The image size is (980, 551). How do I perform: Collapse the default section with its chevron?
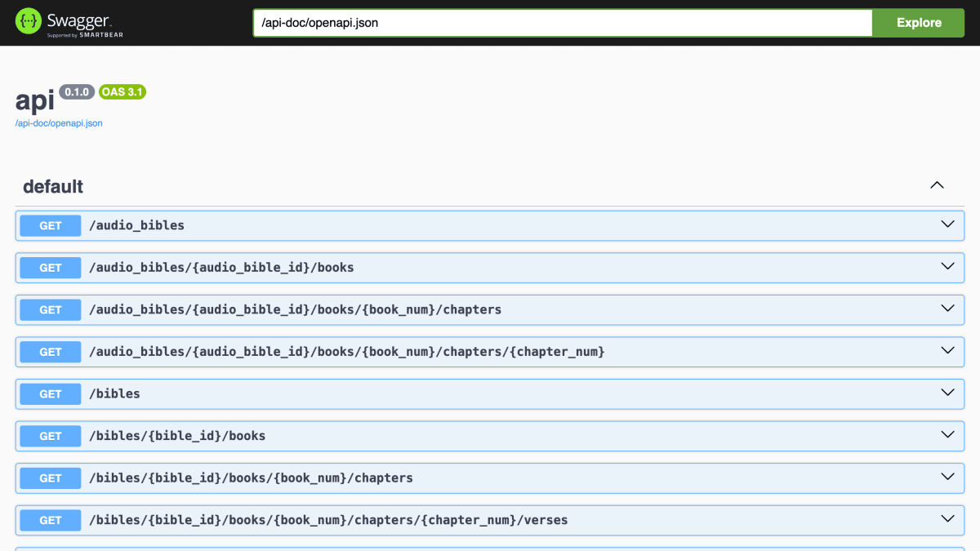937,185
